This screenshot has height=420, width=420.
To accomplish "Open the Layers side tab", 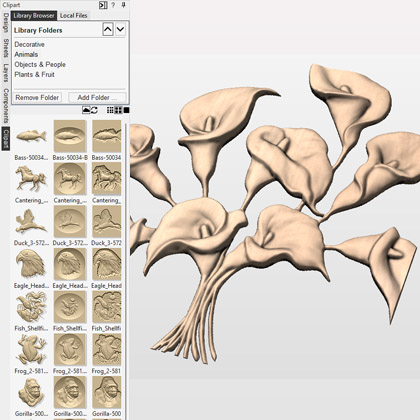I will coord(5,73).
